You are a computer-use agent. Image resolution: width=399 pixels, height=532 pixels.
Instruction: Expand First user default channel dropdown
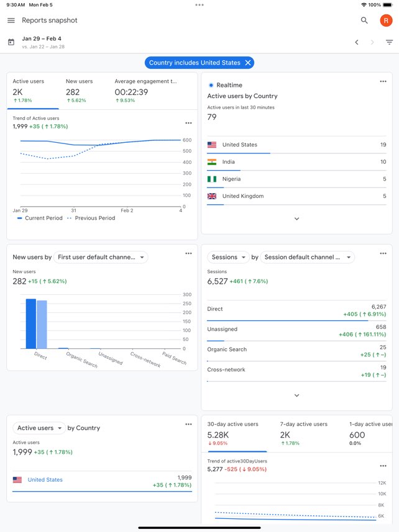101,257
